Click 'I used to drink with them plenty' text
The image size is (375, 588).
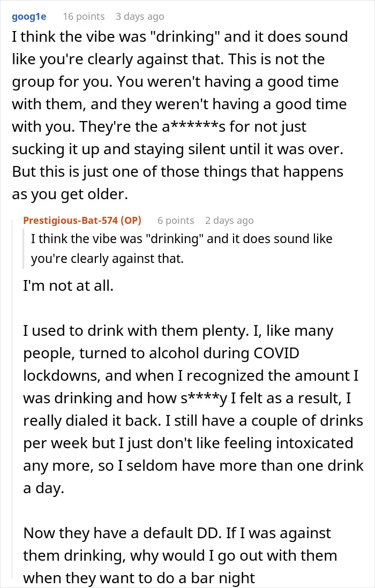(x=134, y=331)
